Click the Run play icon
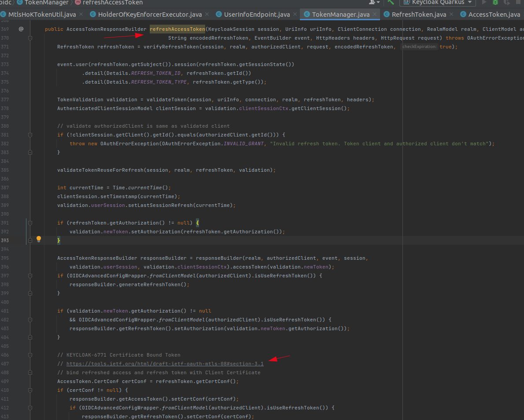This screenshot has height=420, width=524. [484, 2]
